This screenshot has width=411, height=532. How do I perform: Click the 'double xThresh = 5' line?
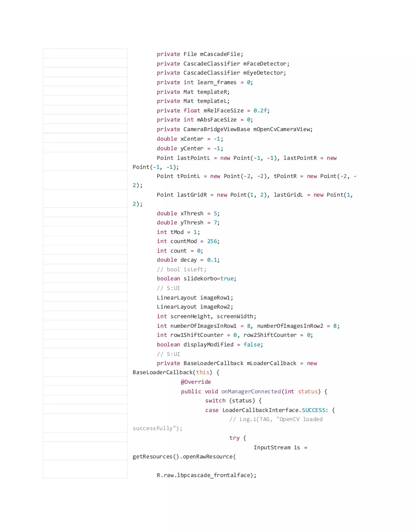tap(188, 213)
